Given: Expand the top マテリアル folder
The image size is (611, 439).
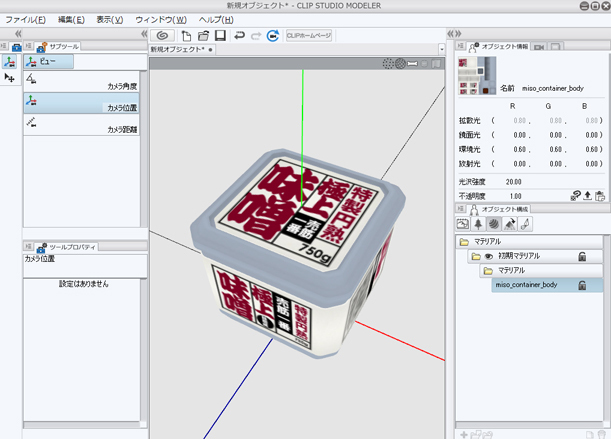Looking at the screenshot, I should pyautogui.click(x=464, y=242).
